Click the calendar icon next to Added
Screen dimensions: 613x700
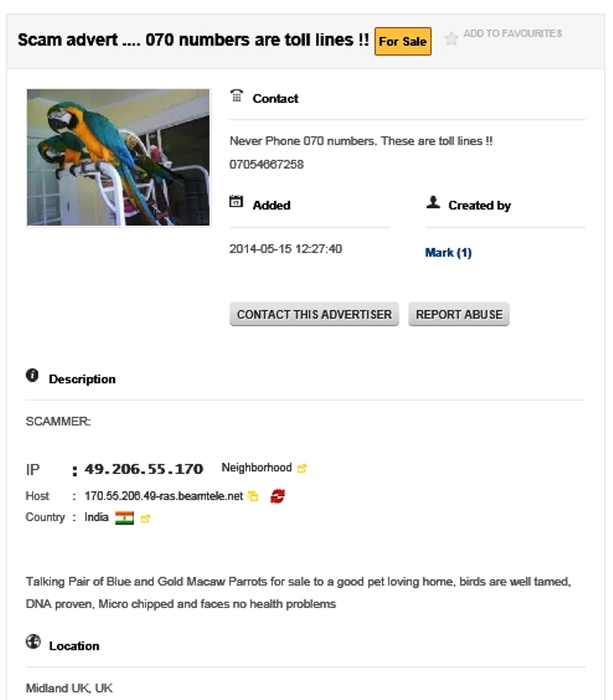click(x=236, y=201)
